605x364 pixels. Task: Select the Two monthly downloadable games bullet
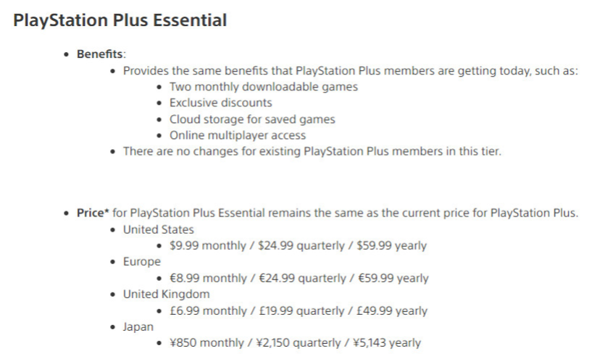[264, 87]
